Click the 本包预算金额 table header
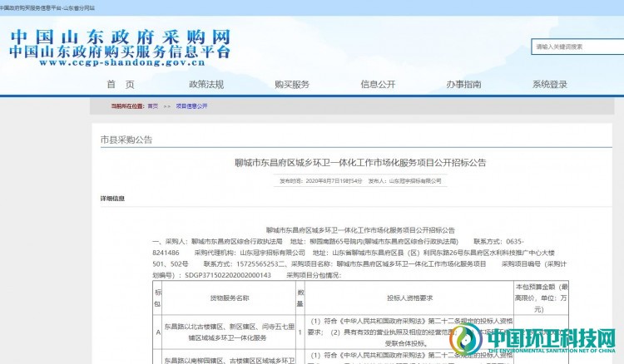Viewport: 624px width, 364px height. [541, 298]
